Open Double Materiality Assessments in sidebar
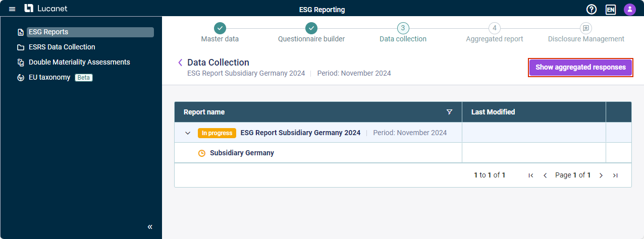Image resolution: width=644 pixels, height=239 pixels. (x=79, y=62)
